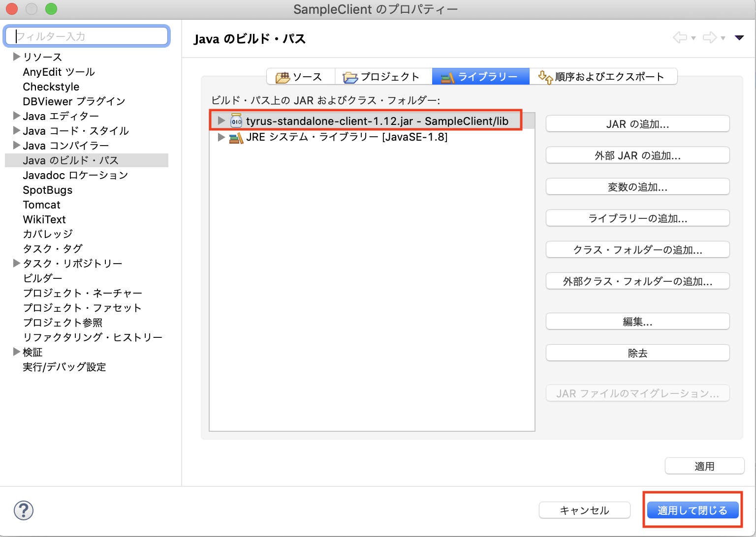
Task: Switch to the プロジェクト tab
Action: pos(383,77)
